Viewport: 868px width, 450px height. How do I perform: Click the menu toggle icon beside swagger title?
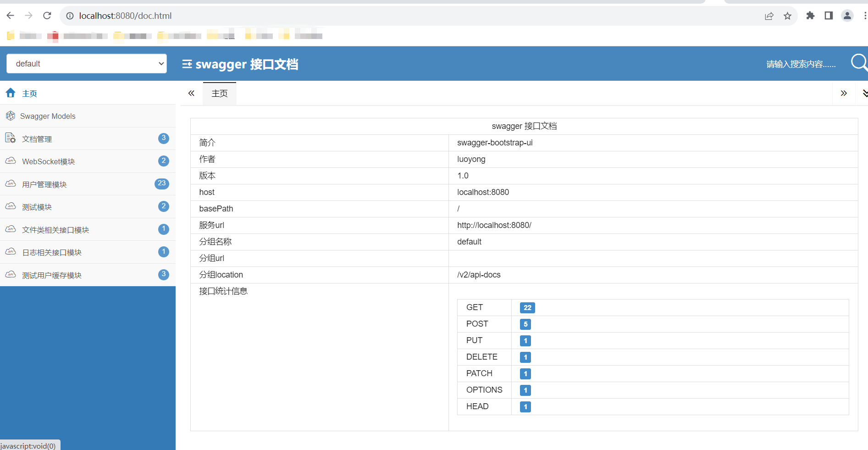pyautogui.click(x=187, y=64)
